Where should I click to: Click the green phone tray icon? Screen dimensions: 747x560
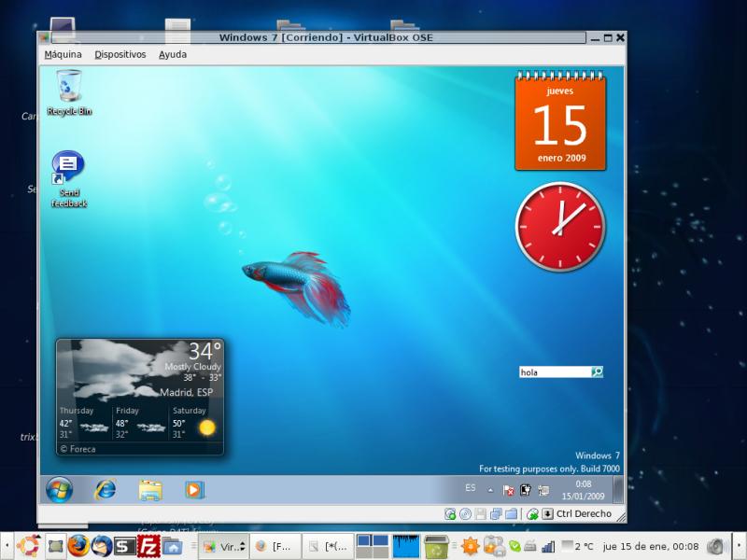coord(515,547)
